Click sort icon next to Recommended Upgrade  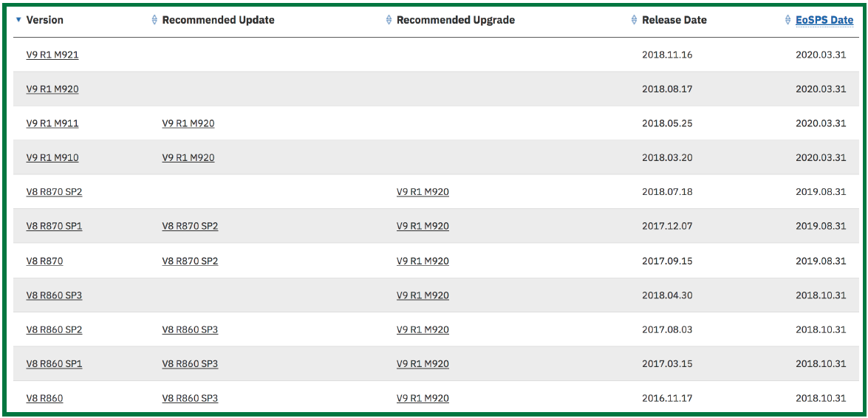(x=389, y=20)
